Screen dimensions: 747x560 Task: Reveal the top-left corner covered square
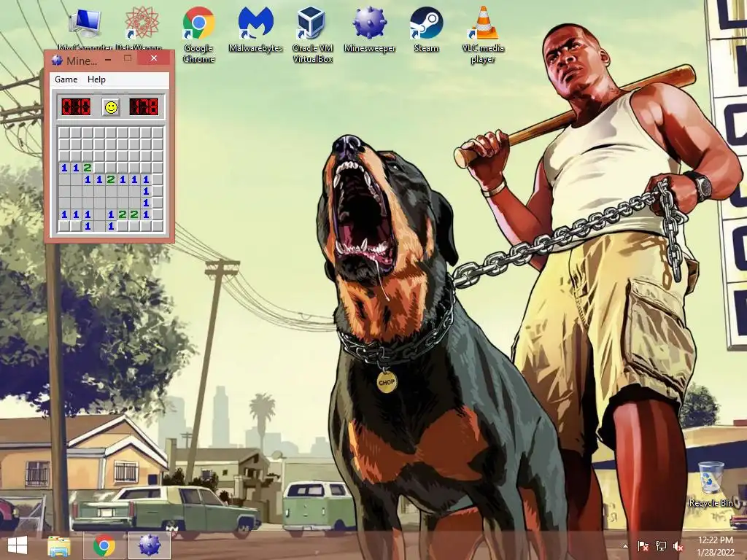click(x=64, y=133)
